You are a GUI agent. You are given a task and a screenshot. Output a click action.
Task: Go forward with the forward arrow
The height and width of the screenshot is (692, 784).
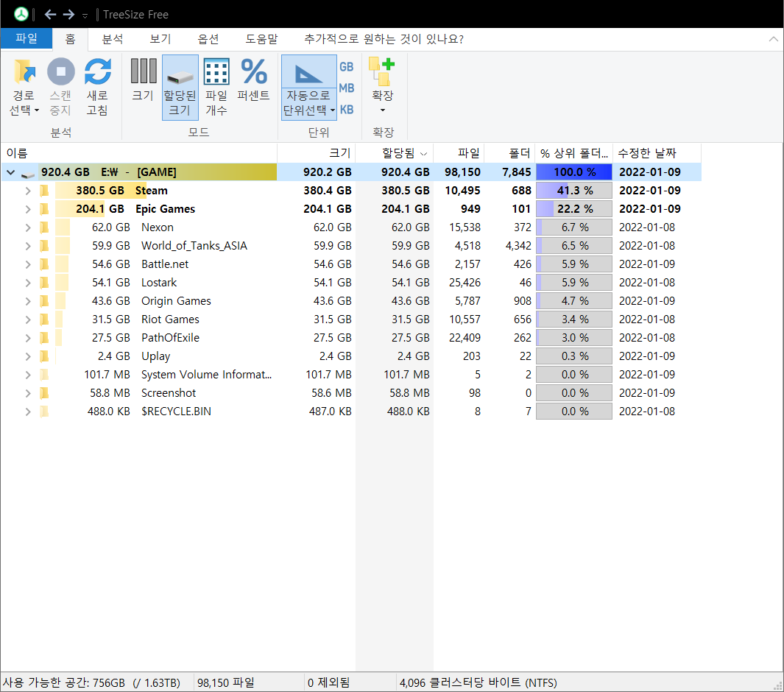pyautogui.click(x=68, y=15)
